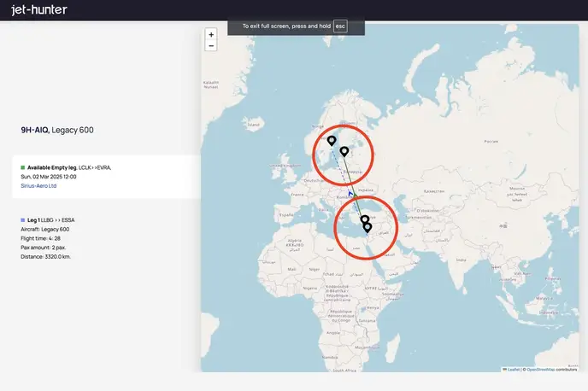The image size is (588, 391).
Task: Click the blue airplane icon on route
Action: coord(351,195)
